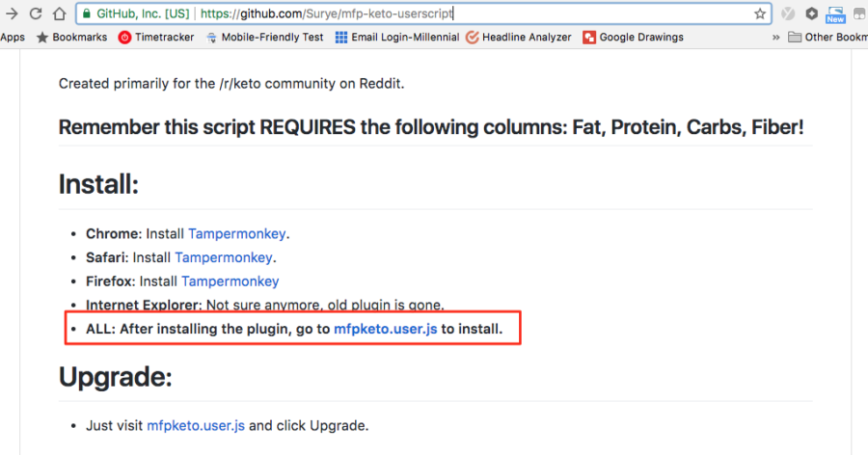Open mfpketo.user.js link in red box
868x455 pixels.
pos(385,329)
